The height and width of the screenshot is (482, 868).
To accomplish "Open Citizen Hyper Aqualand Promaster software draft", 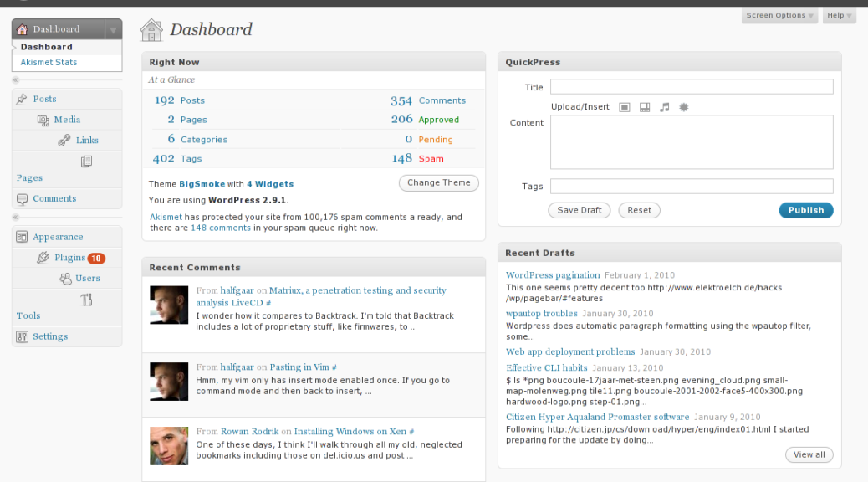I will (x=597, y=417).
